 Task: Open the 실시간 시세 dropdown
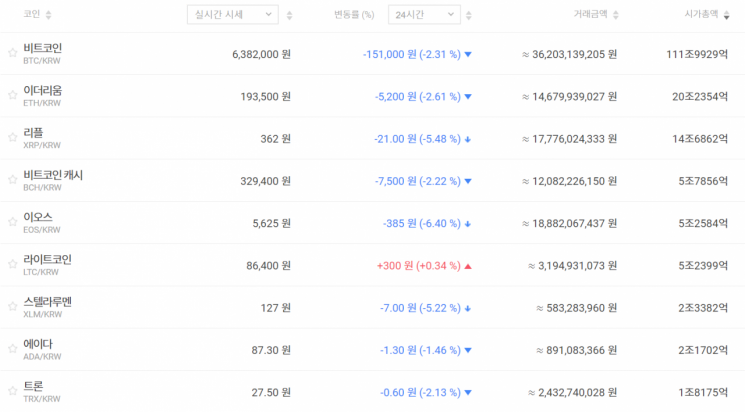coord(232,15)
